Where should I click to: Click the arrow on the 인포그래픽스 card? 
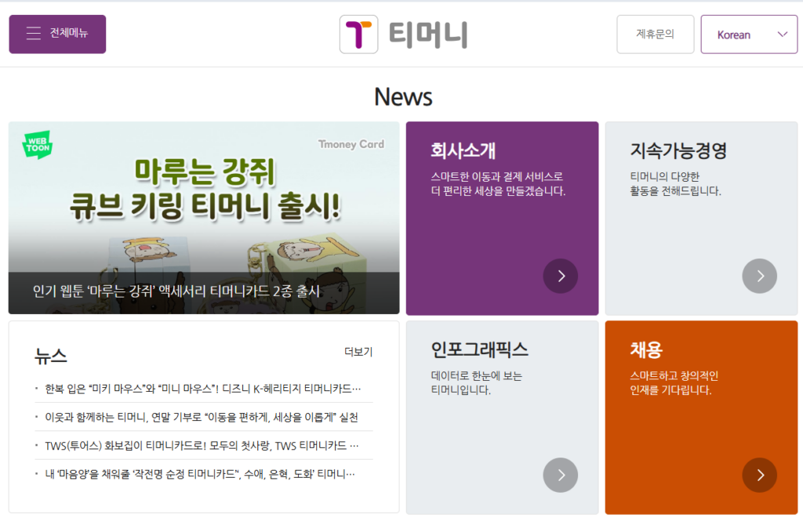pos(560,475)
